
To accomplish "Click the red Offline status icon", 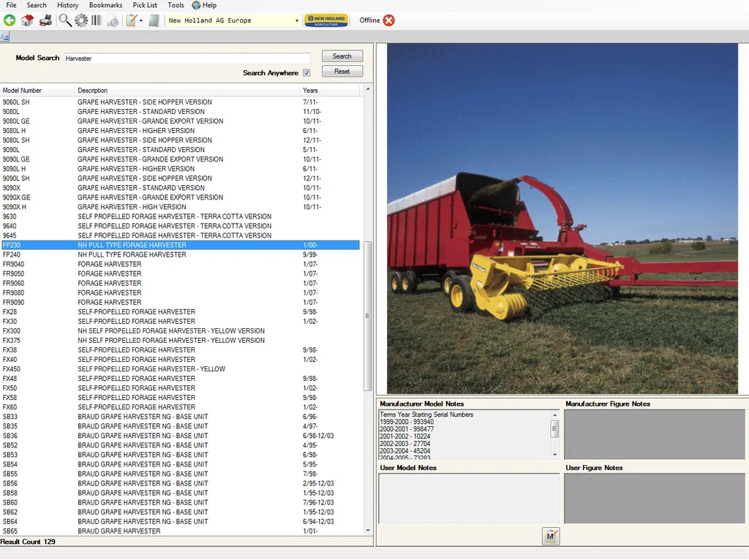I will click(389, 20).
